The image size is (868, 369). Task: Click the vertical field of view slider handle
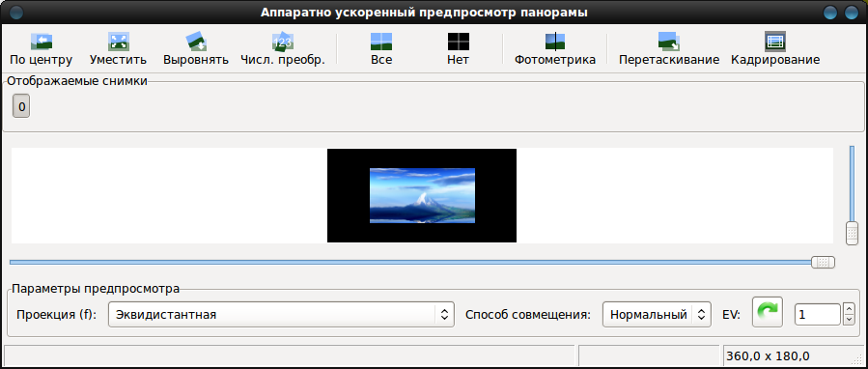(x=852, y=233)
